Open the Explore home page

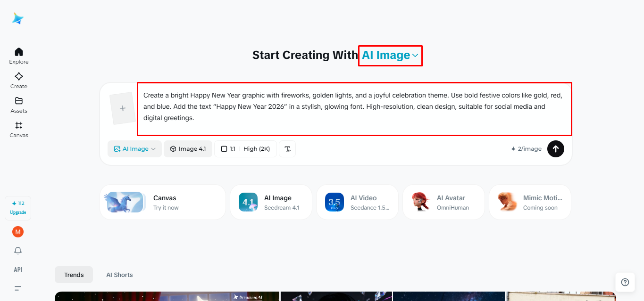[x=19, y=56]
